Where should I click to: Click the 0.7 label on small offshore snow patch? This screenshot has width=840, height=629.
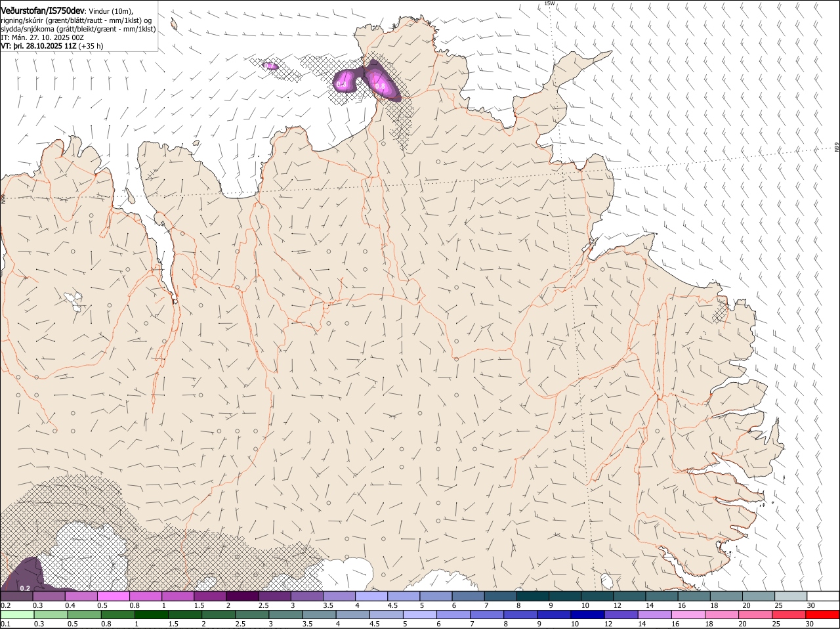(x=268, y=66)
